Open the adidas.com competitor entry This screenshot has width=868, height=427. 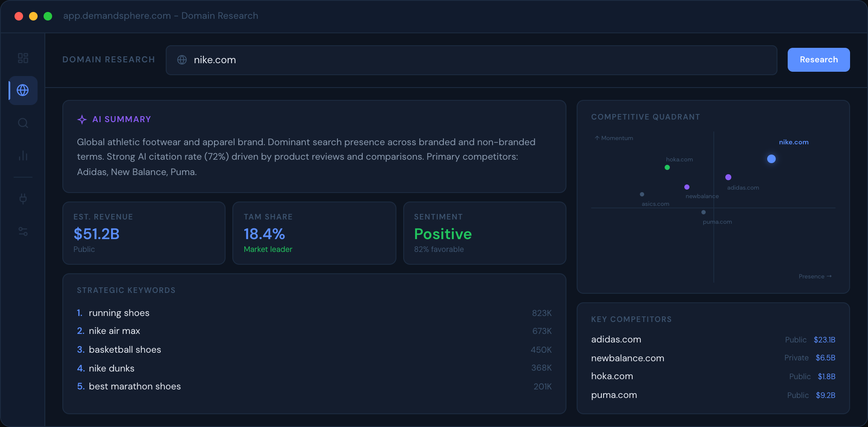click(616, 339)
